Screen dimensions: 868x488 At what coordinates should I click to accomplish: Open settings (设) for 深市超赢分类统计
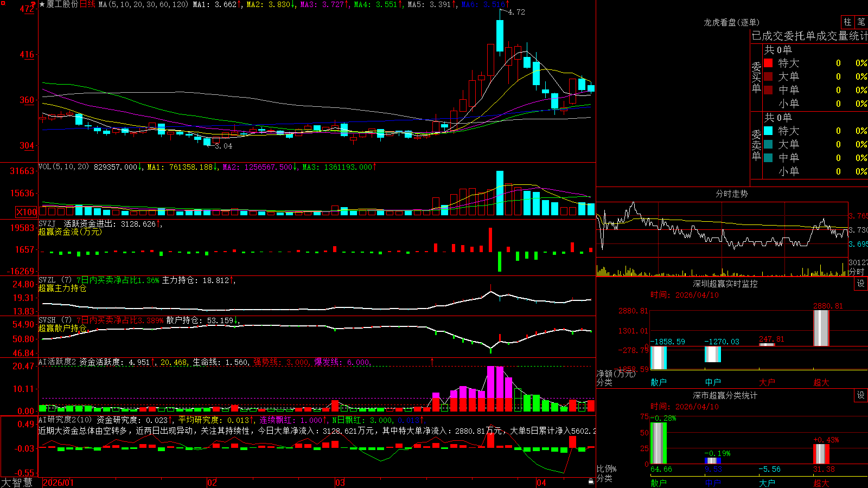tap(861, 395)
